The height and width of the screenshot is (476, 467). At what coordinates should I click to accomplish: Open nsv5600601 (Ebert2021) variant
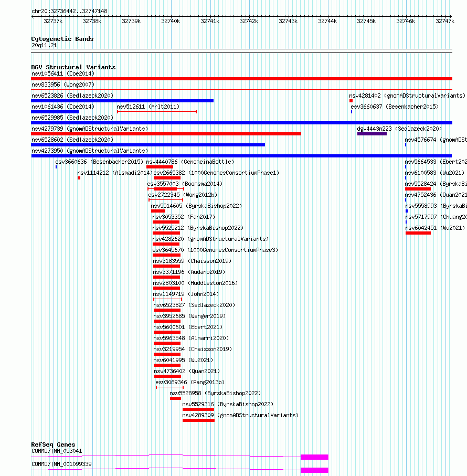(x=188, y=327)
